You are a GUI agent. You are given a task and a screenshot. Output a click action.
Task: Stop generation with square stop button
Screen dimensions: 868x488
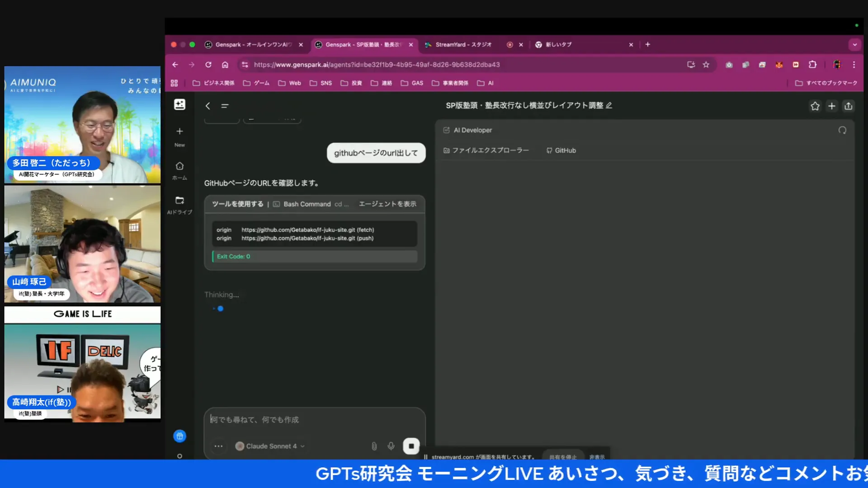pos(411,446)
